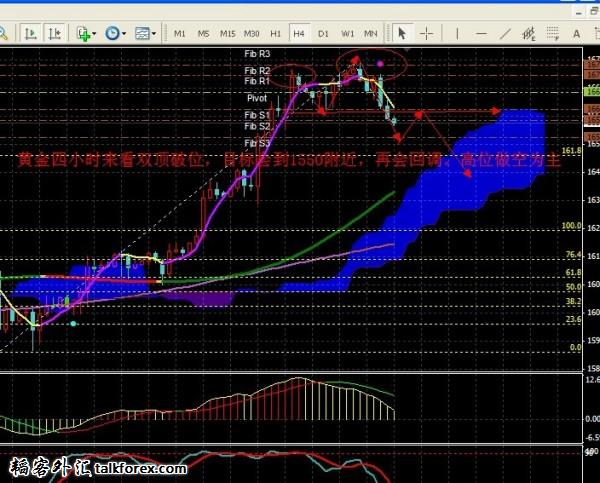Open the periods dropdown arrow
Image resolution: width=600 pixels, height=483 pixels.
coord(124,34)
